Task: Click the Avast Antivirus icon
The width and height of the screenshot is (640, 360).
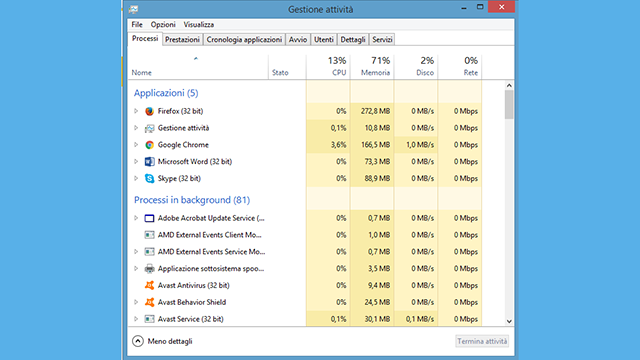Action: click(x=149, y=285)
